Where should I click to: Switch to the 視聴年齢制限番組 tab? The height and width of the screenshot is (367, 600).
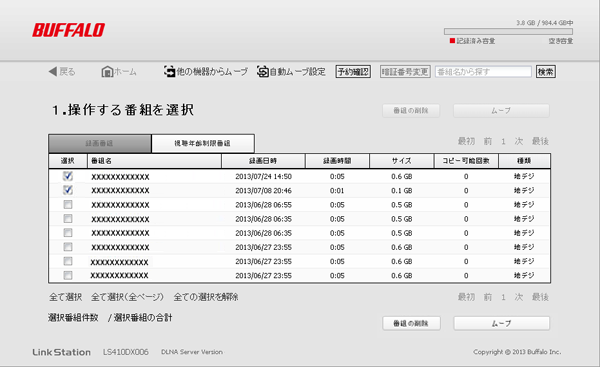203,144
